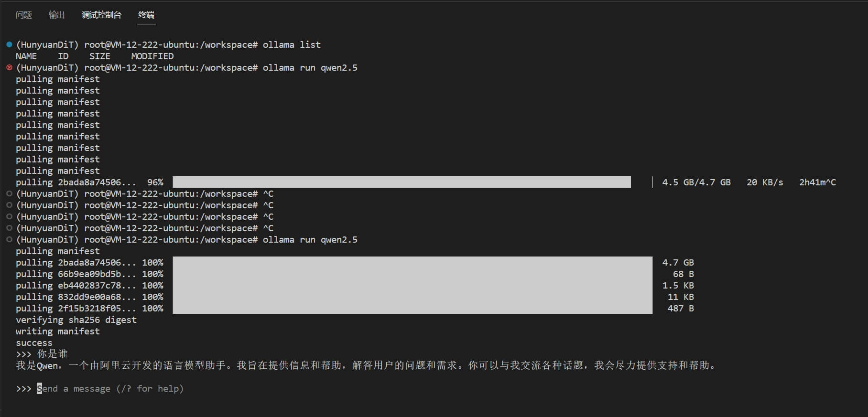Click the circle decoration next to the second ^C command
The width and height of the screenshot is (868, 417).
tap(9, 205)
